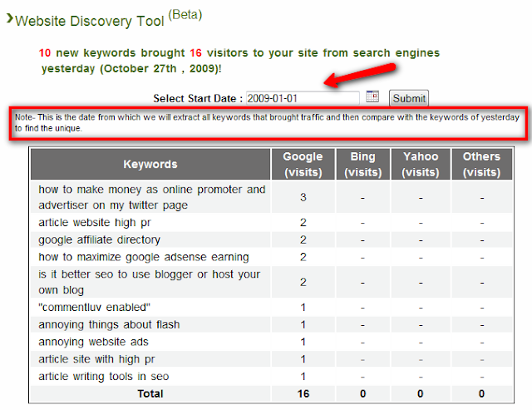
Task: Click the Total row label
Action: (150, 393)
